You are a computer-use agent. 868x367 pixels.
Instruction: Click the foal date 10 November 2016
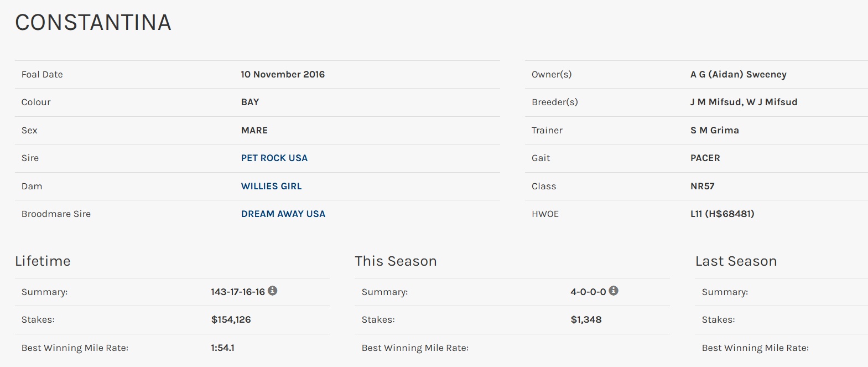click(283, 75)
